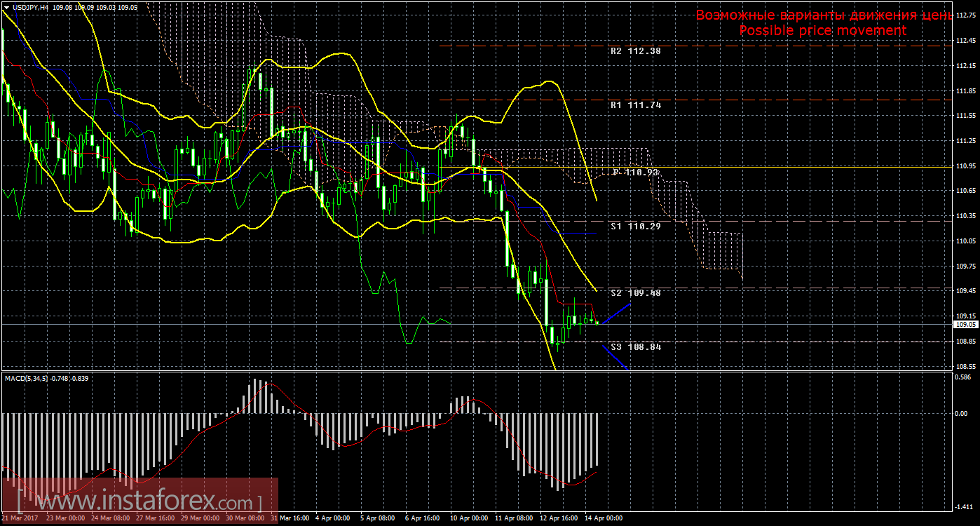Click the downward blue forecast arrow

[x=615, y=356]
